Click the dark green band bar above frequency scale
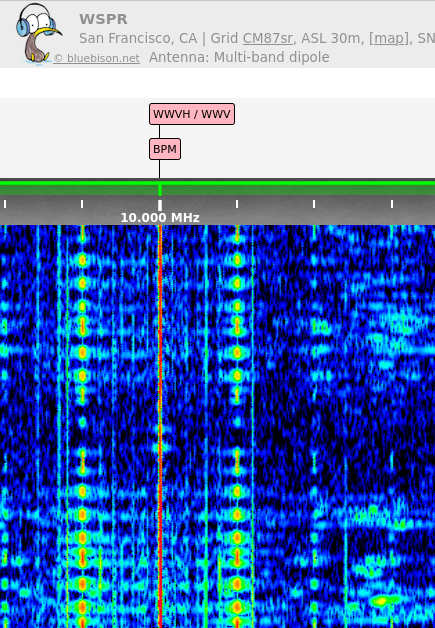The width and height of the screenshot is (435, 628). [218, 190]
